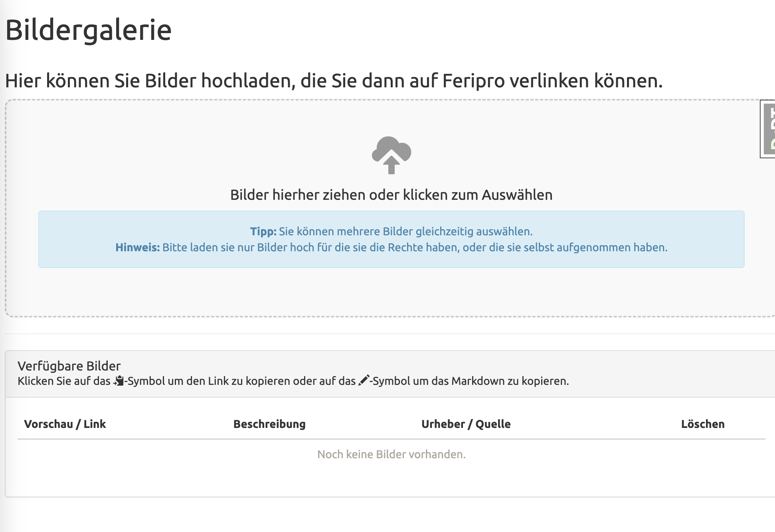
Task: Click 'Noch keine Bilder vorhanden.' placeholder row
Action: (391, 454)
